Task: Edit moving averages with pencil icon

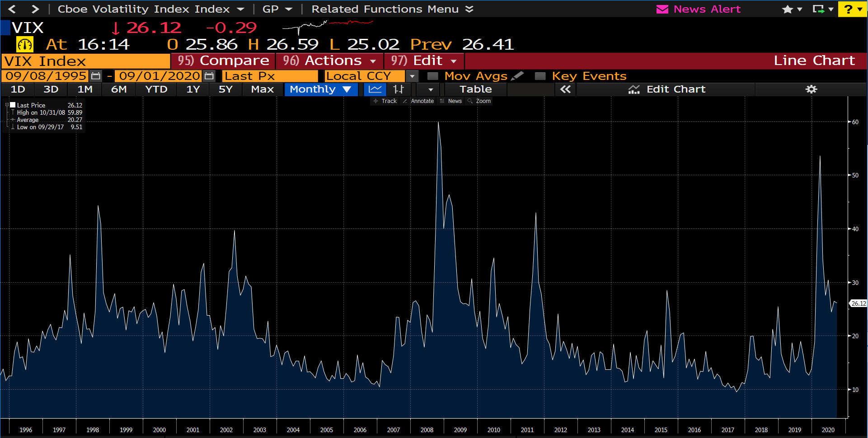Action: [x=517, y=76]
